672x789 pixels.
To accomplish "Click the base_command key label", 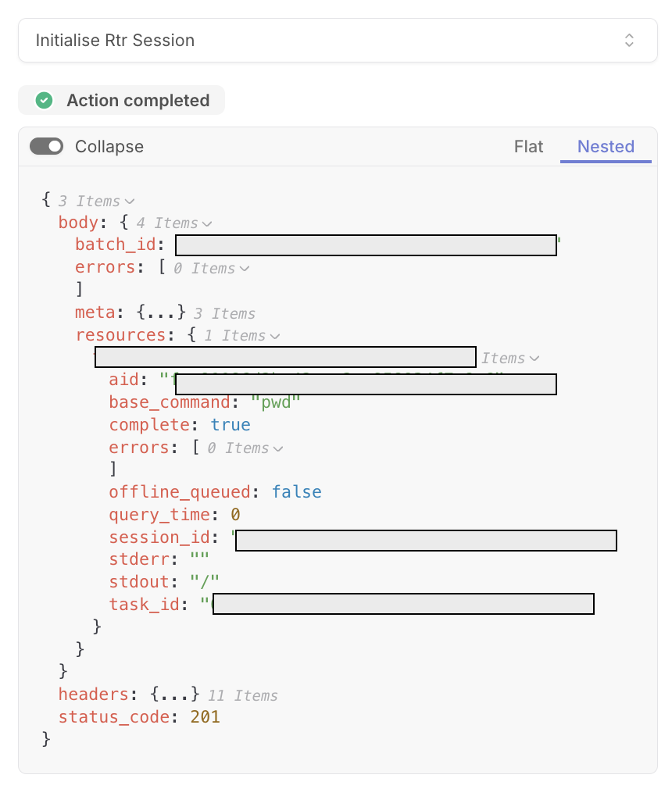I will pyautogui.click(x=170, y=402).
